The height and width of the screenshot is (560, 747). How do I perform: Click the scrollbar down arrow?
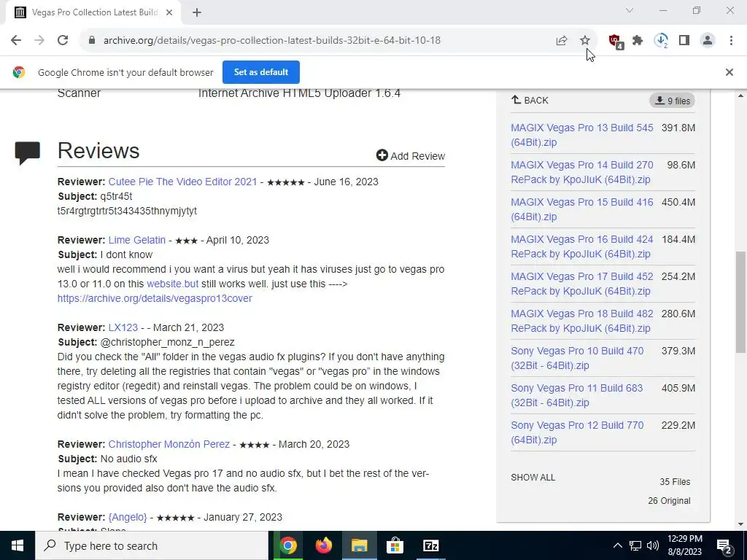click(x=740, y=525)
